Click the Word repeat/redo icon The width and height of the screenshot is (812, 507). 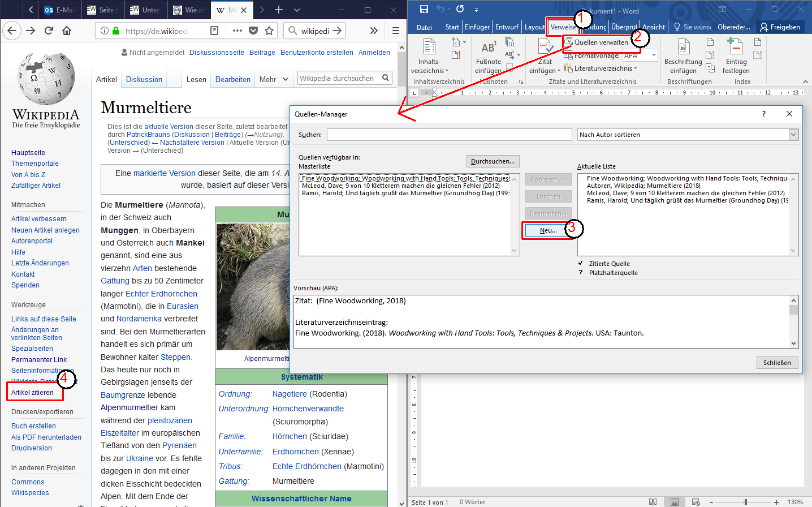coord(460,9)
